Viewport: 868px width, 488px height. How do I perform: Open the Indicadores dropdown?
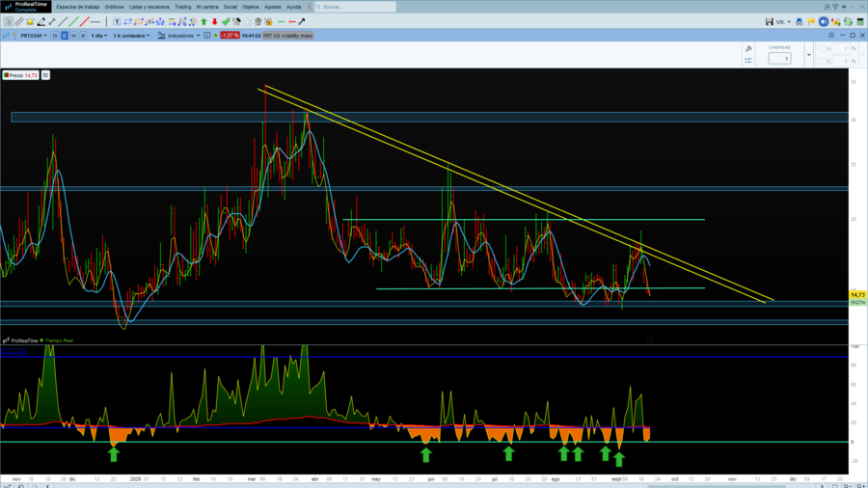[178, 36]
